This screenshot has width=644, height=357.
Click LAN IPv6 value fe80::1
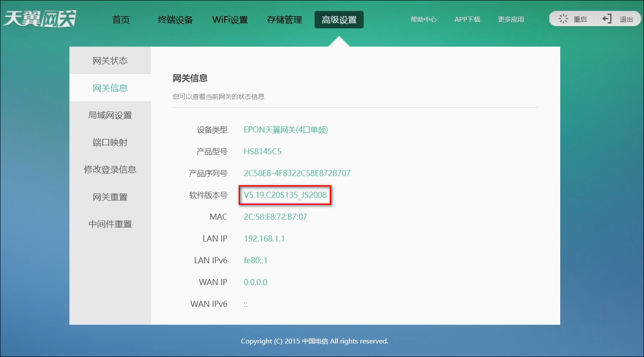(255, 261)
